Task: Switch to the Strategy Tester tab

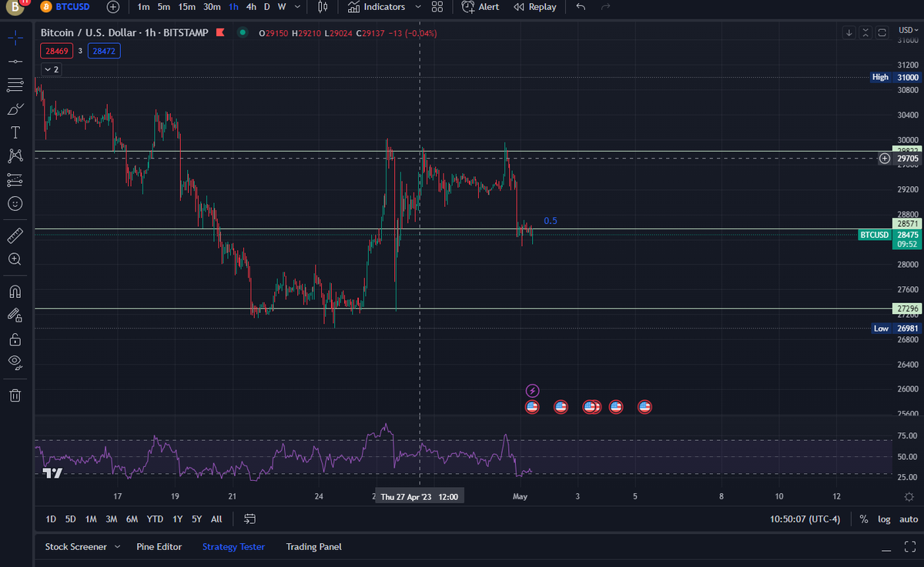Action: [x=233, y=547]
